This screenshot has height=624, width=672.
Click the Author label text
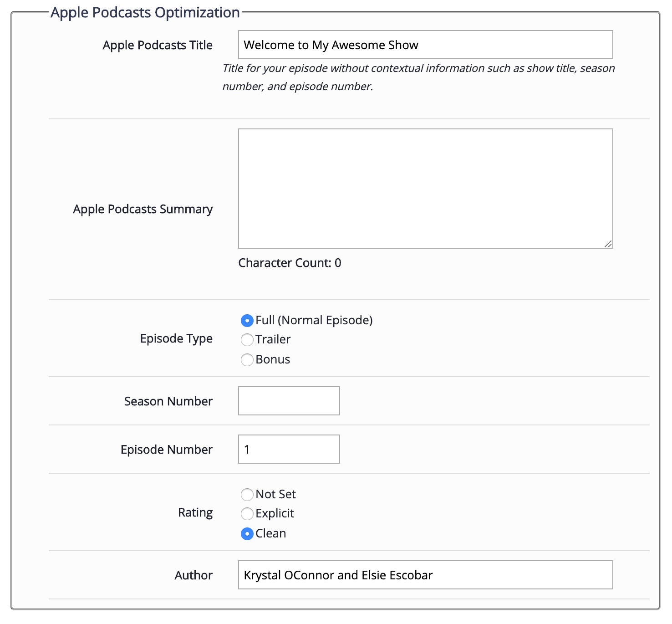tap(193, 575)
